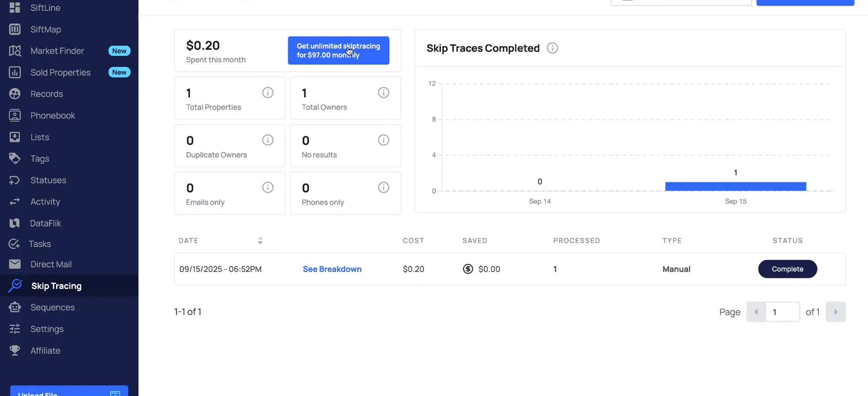Go to the Sold Properties page
Image resolution: width=868 pixels, height=396 pixels.
60,72
